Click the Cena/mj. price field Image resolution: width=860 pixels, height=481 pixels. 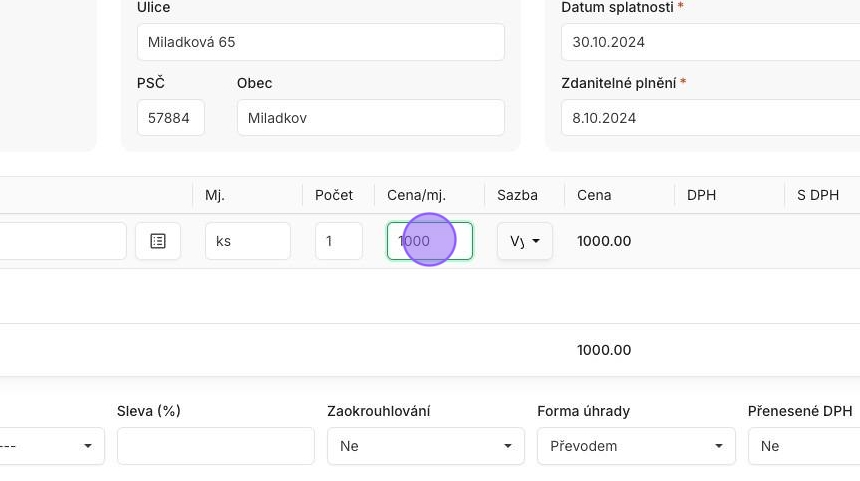430,241
